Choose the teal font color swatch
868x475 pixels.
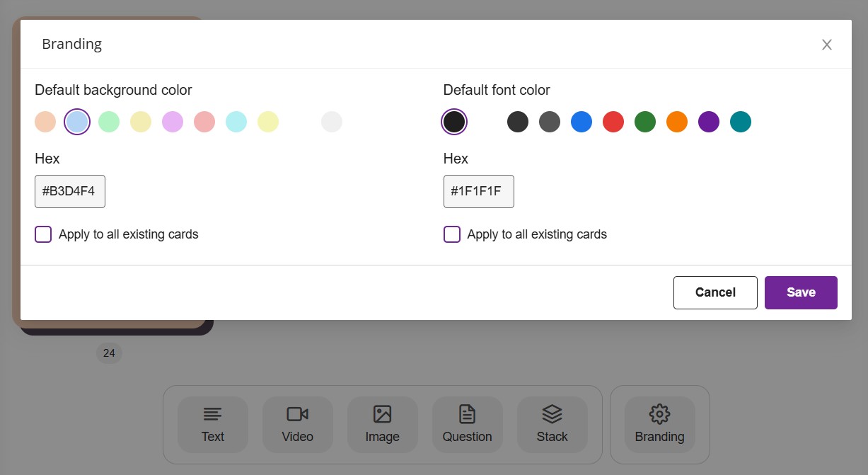tap(741, 122)
